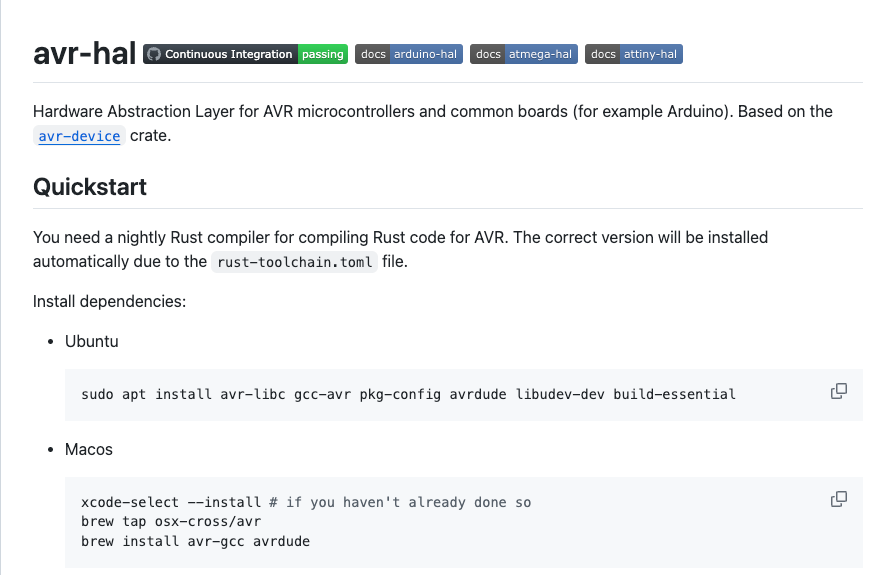
Task: Click the 'Hardware Abstraction Layer for AVR' sentence
Action: (433, 124)
